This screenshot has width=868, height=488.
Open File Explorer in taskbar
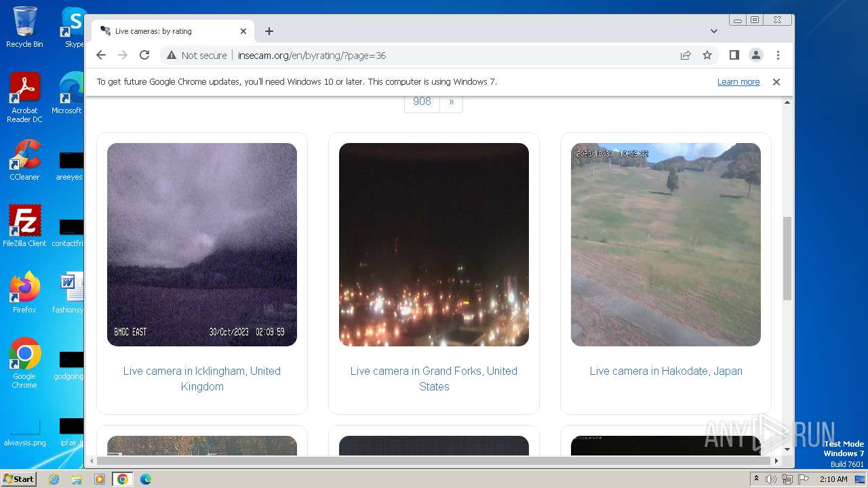(x=77, y=479)
